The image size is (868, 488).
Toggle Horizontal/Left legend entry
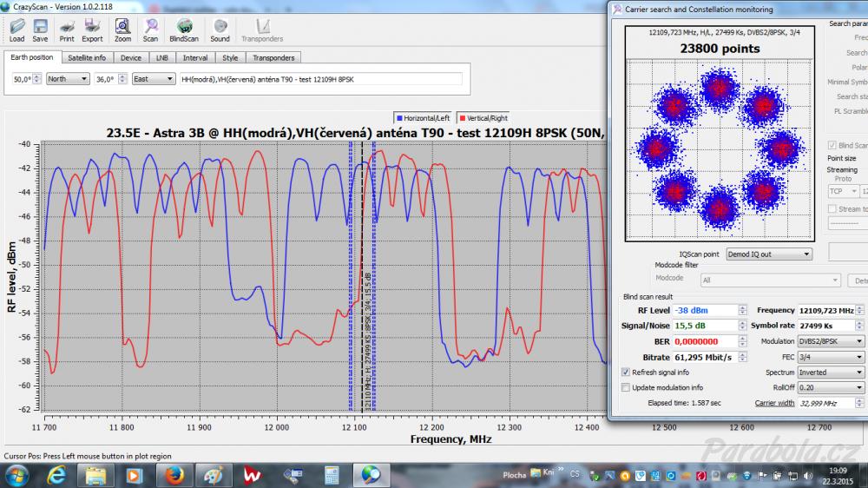click(423, 118)
